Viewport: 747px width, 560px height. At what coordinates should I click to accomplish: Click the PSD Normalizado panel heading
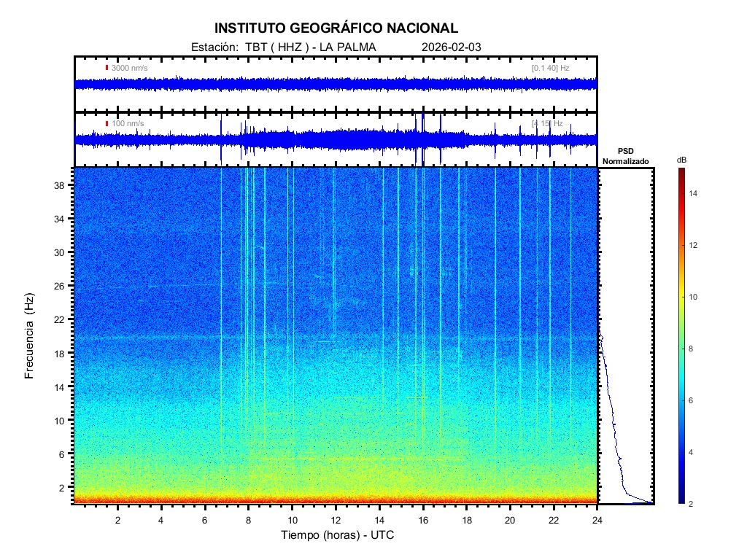tap(625, 156)
